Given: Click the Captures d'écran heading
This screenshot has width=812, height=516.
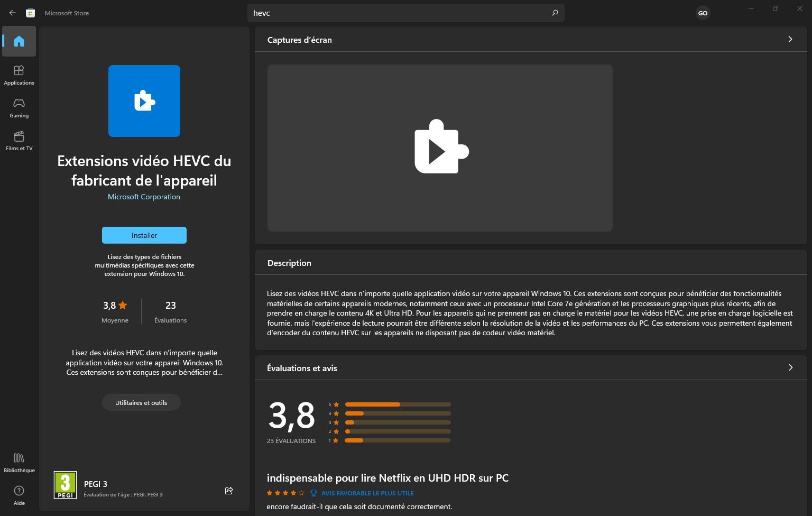Looking at the screenshot, I should pos(300,40).
